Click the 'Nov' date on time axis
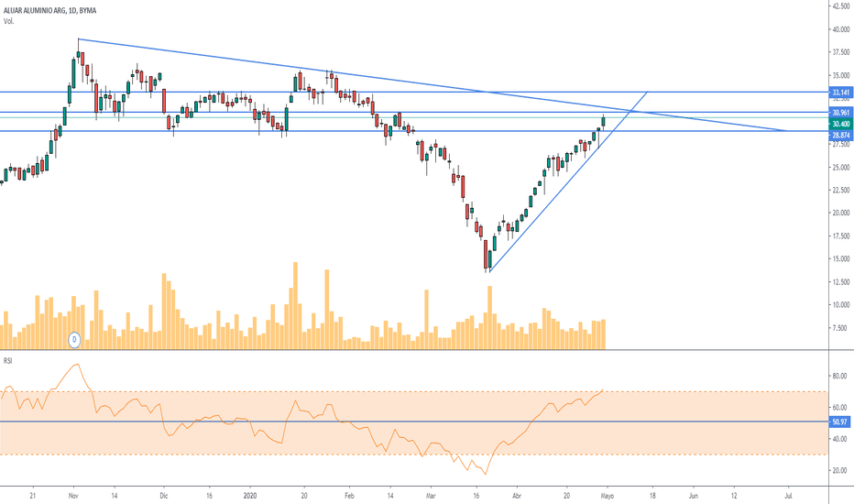 tap(74, 496)
